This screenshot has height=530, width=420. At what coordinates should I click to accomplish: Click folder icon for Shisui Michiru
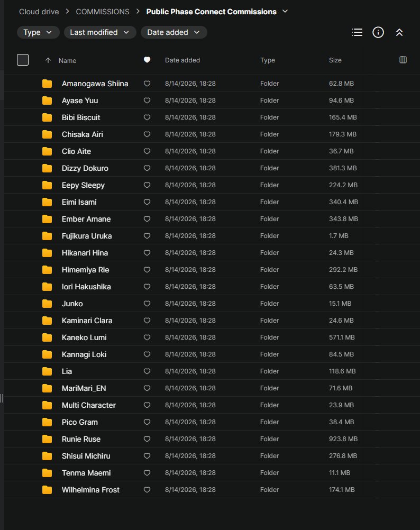(47, 455)
